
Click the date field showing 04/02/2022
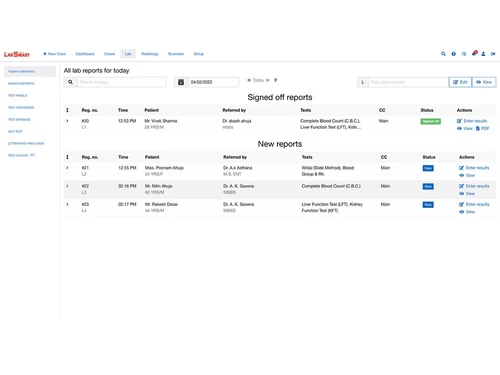click(214, 82)
